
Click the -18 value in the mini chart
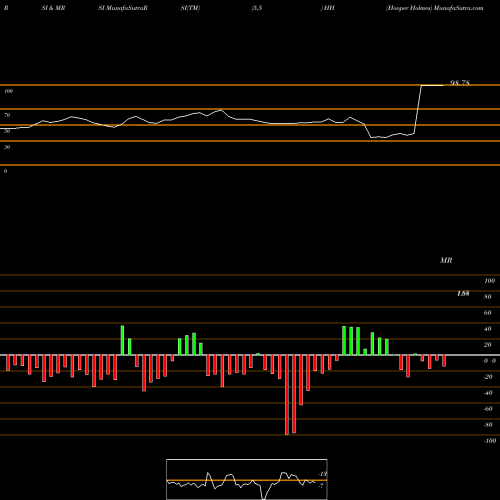pos(322,474)
